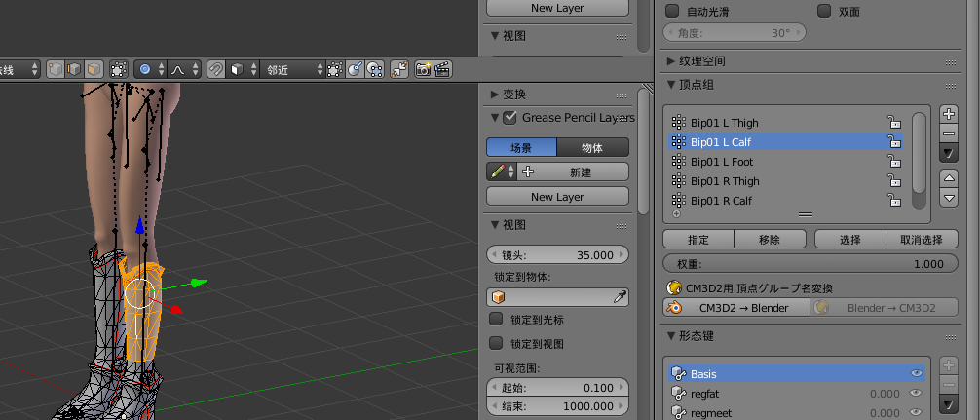Click CM3D2 → Blender convert button

pos(736,308)
